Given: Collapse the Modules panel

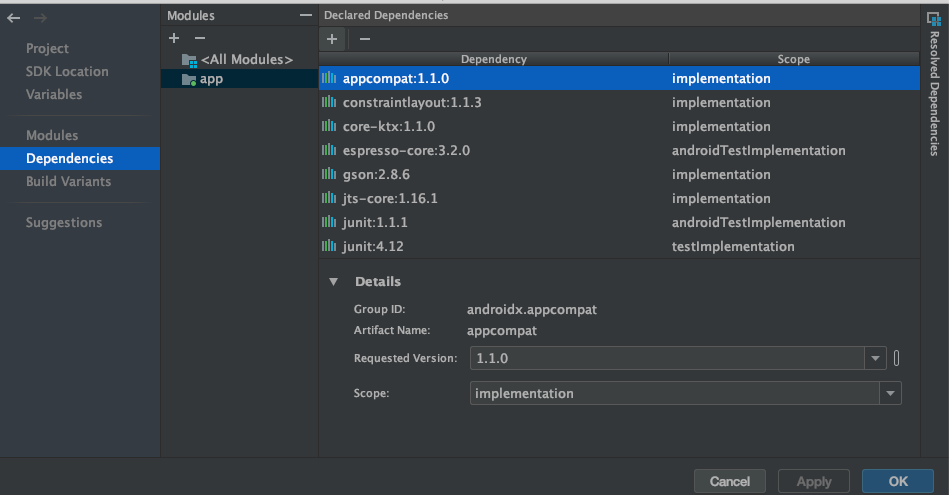Looking at the screenshot, I should 306,15.
